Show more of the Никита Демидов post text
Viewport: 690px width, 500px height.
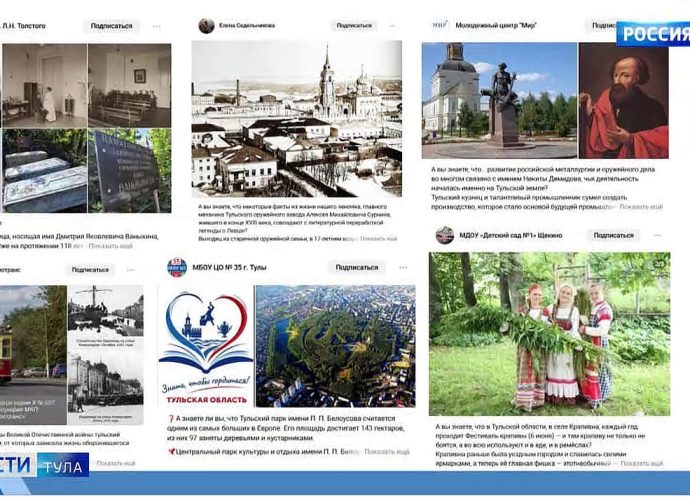click(x=641, y=206)
